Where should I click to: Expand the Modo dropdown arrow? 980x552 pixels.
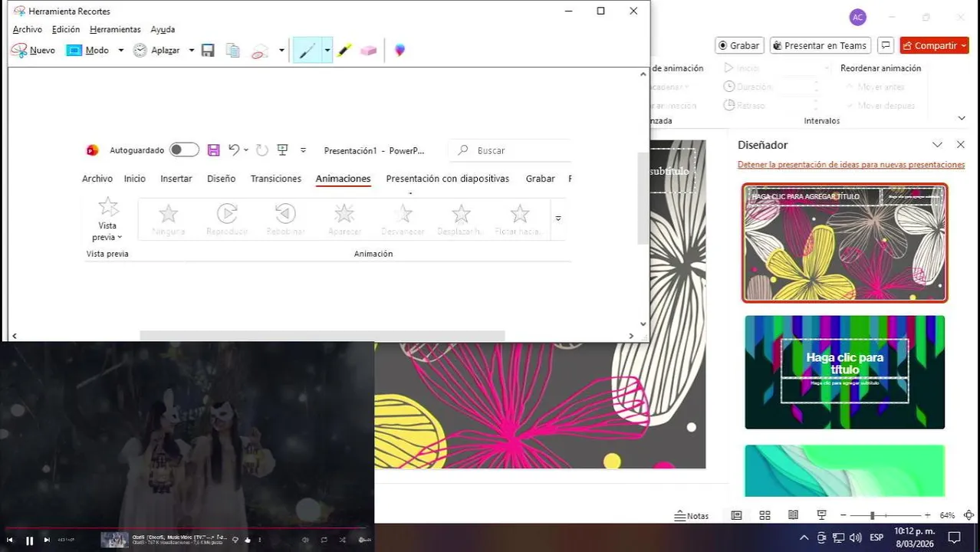tap(120, 51)
